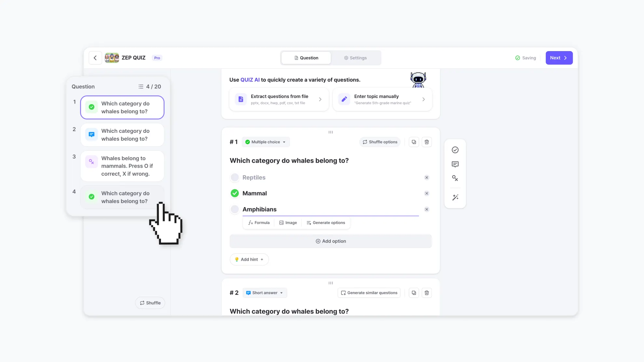Add a multiple choice question from side toolbar

tap(455, 150)
